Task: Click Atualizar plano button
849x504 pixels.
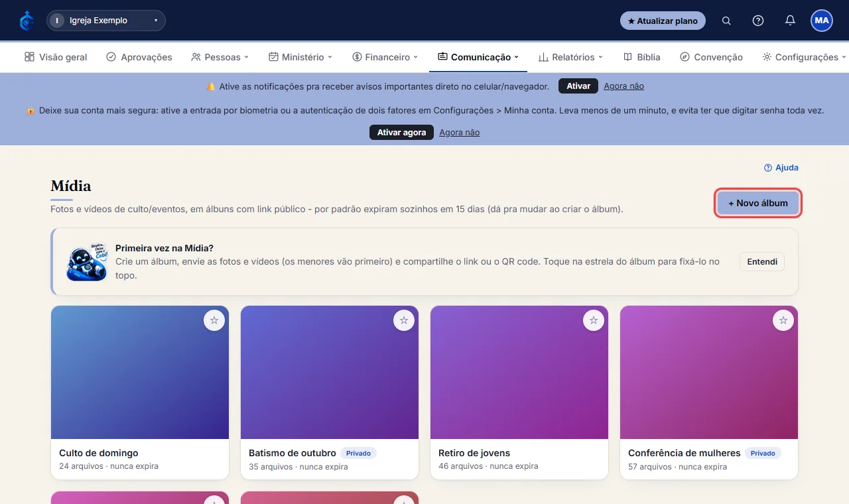Action: [663, 21]
